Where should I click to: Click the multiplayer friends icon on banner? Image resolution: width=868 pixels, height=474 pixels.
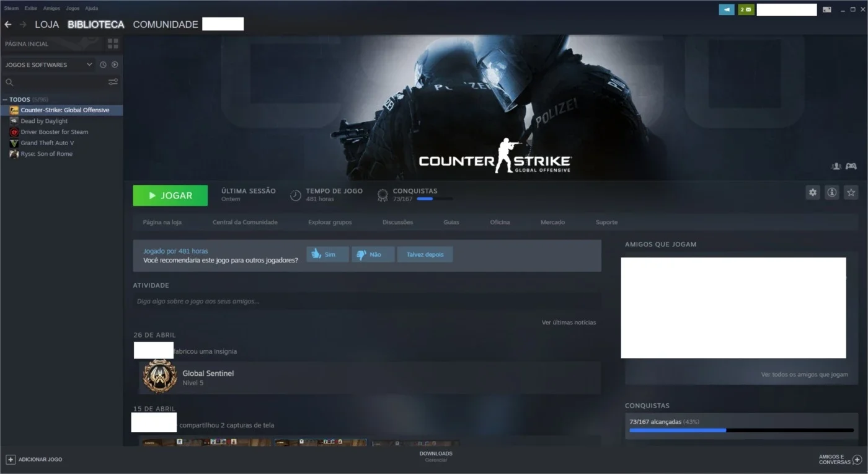(x=836, y=166)
